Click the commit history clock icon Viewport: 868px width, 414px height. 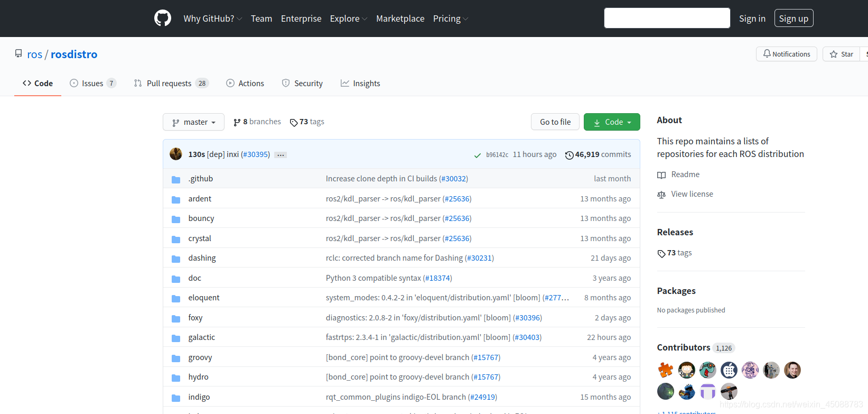point(569,155)
